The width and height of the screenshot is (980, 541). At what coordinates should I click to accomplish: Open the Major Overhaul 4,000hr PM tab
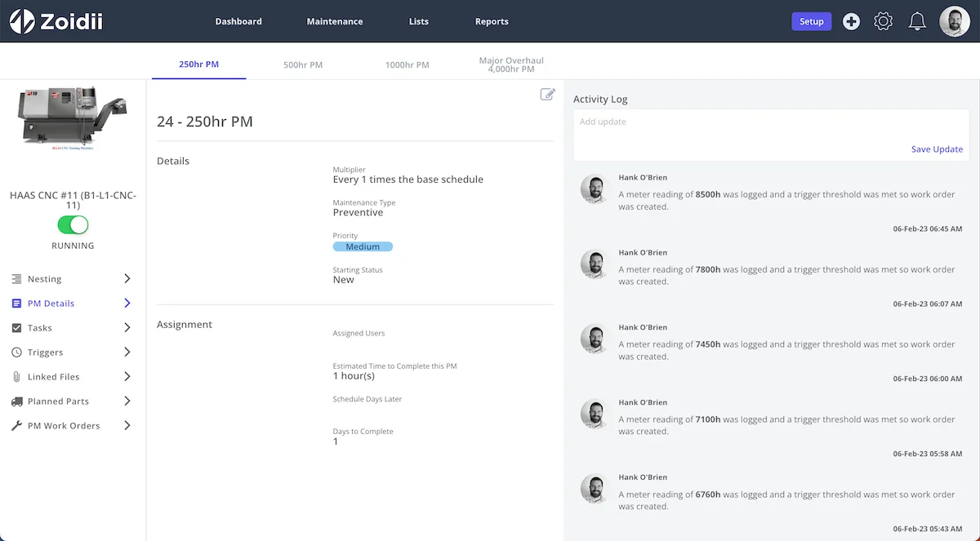(511, 65)
